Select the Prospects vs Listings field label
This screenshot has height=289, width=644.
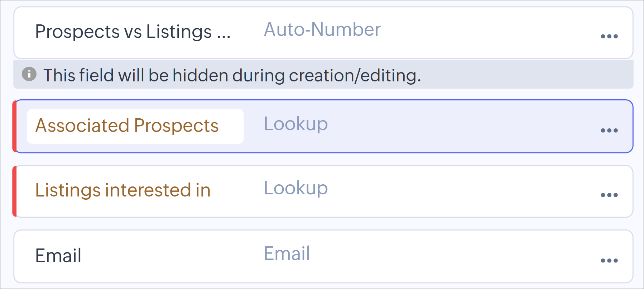tap(133, 32)
